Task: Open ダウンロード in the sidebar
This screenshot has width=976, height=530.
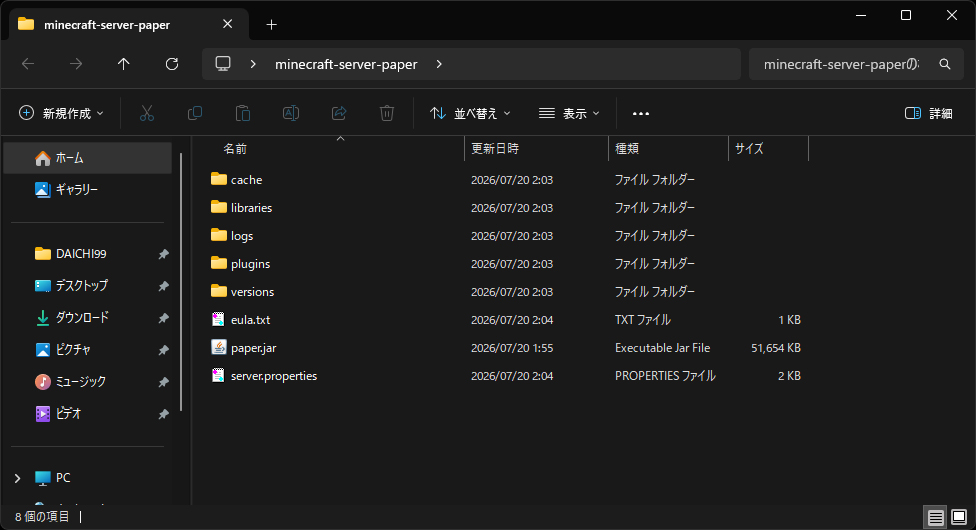Action: click(x=88, y=318)
